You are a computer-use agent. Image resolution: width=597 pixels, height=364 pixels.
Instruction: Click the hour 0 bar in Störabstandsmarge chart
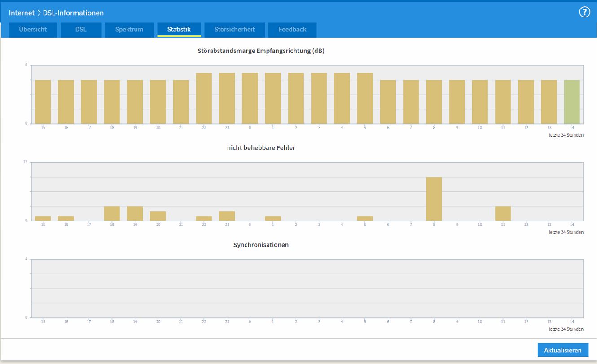point(250,98)
